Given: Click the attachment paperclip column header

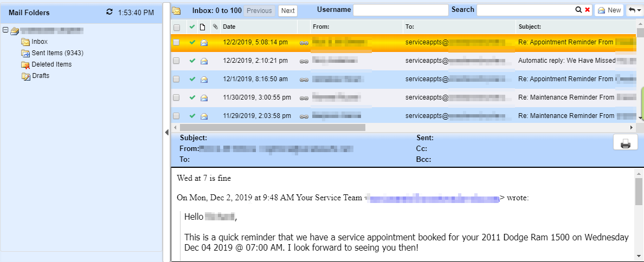Looking at the screenshot, I should [x=215, y=27].
